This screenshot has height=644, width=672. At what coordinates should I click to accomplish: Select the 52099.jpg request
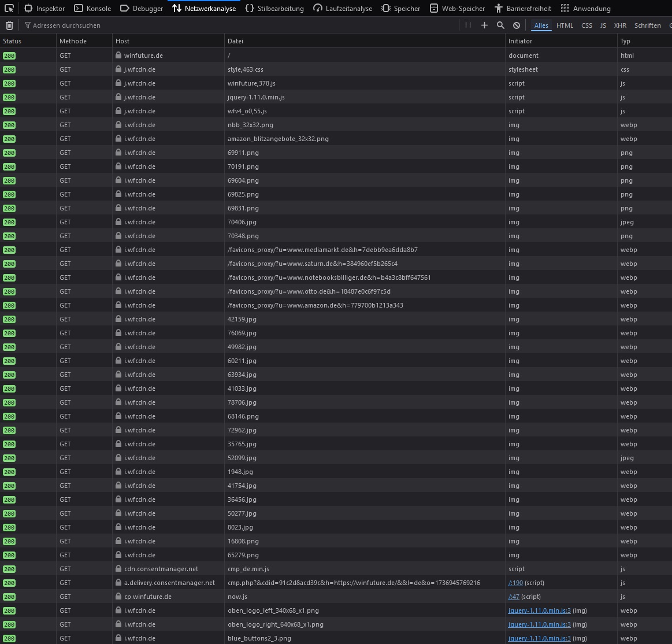click(x=336, y=457)
